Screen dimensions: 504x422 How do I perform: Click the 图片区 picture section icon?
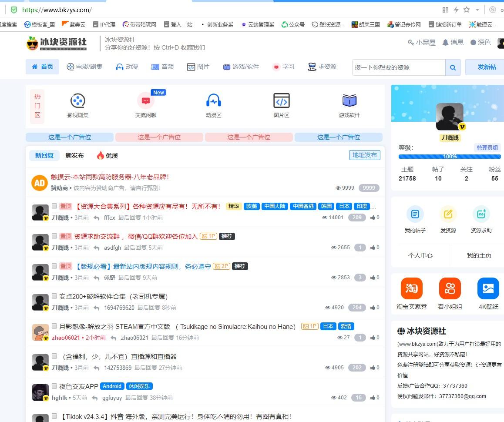tap(282, 100)
